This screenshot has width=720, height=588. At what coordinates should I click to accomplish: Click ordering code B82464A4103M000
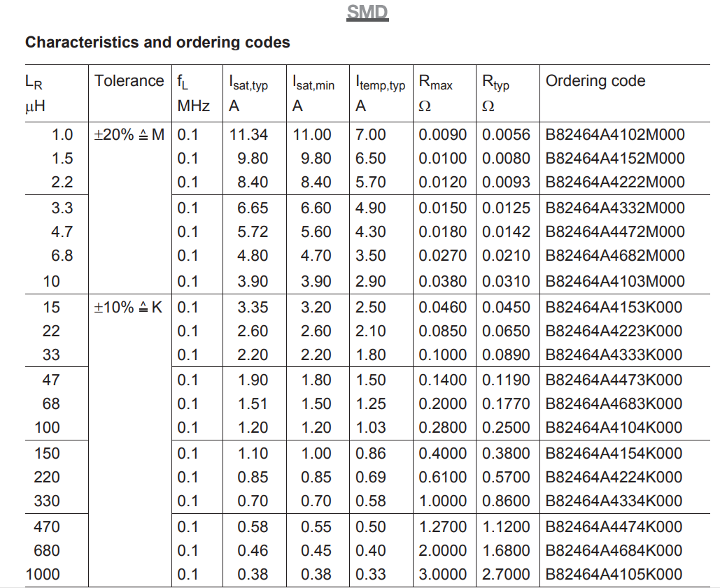click(x=614, y=282)
